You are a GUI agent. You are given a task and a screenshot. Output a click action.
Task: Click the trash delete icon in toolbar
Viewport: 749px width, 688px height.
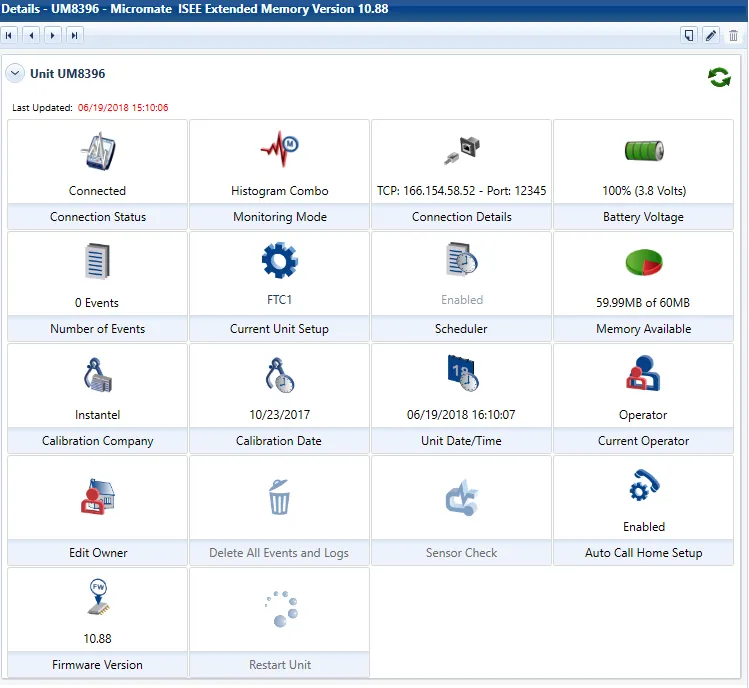pyautogui.click(x=733, y=35)
